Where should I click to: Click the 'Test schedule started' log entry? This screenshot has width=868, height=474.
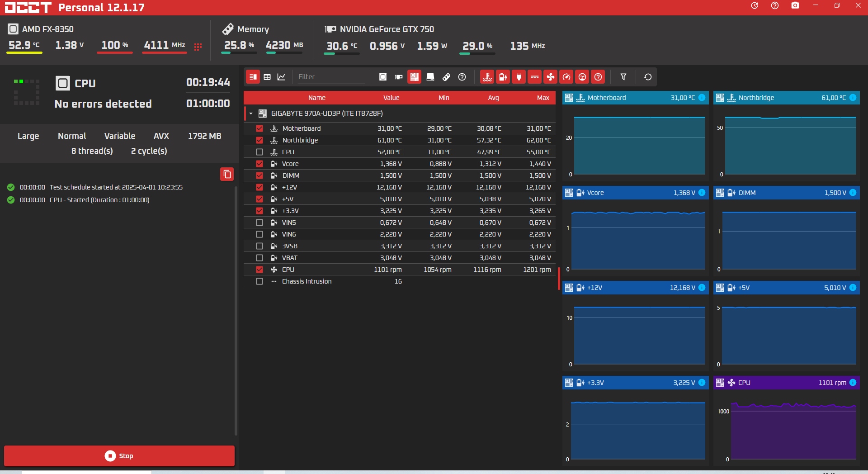[116, 187]
